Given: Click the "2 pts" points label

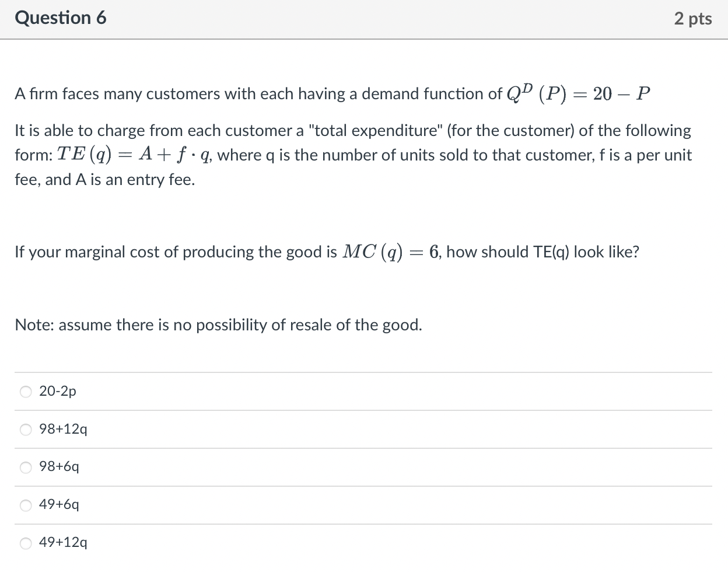Looking at the screenshot, I should coord(692,19).
